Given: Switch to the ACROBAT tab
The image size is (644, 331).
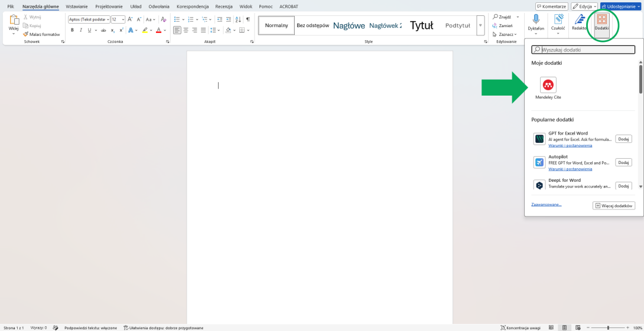Looking at the screenshot, I should click(289, 6).
